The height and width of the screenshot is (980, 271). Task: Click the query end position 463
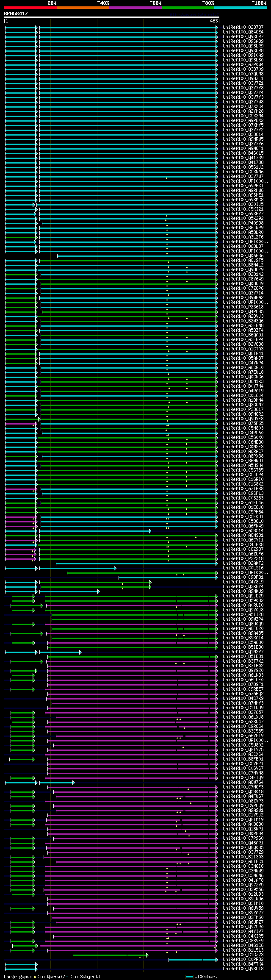click(214, 21)
